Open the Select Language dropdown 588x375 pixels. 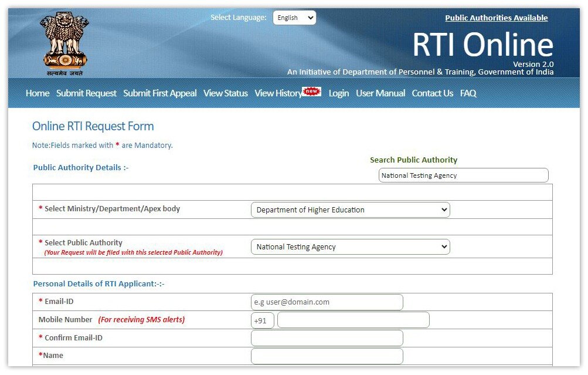[294, 18]
